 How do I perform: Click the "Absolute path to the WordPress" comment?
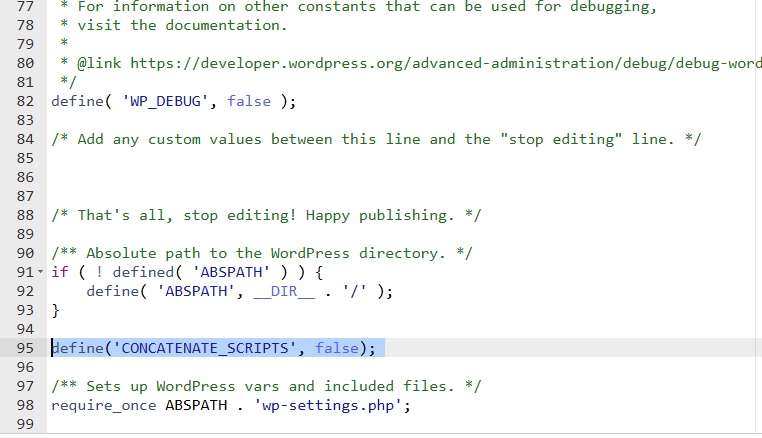pos(262,253)
